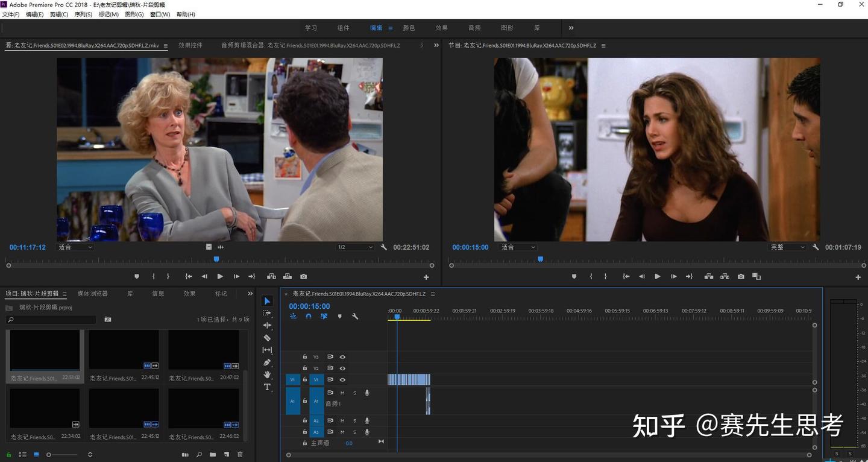Viewport: 868px width, 462px height.
Task: Open the Source monitor zoom level dropdown
Action: 75,247
